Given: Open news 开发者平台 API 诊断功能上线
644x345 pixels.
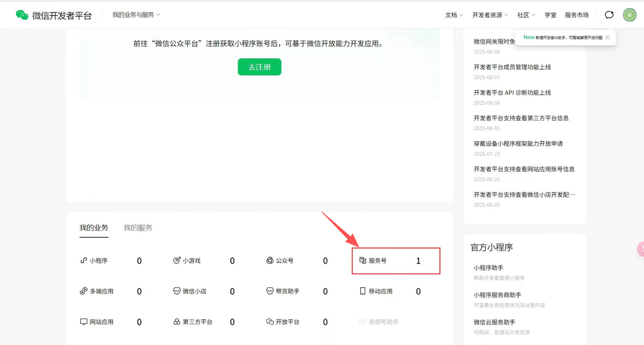Looking at the screenshot, I should (x=512, y=93).
